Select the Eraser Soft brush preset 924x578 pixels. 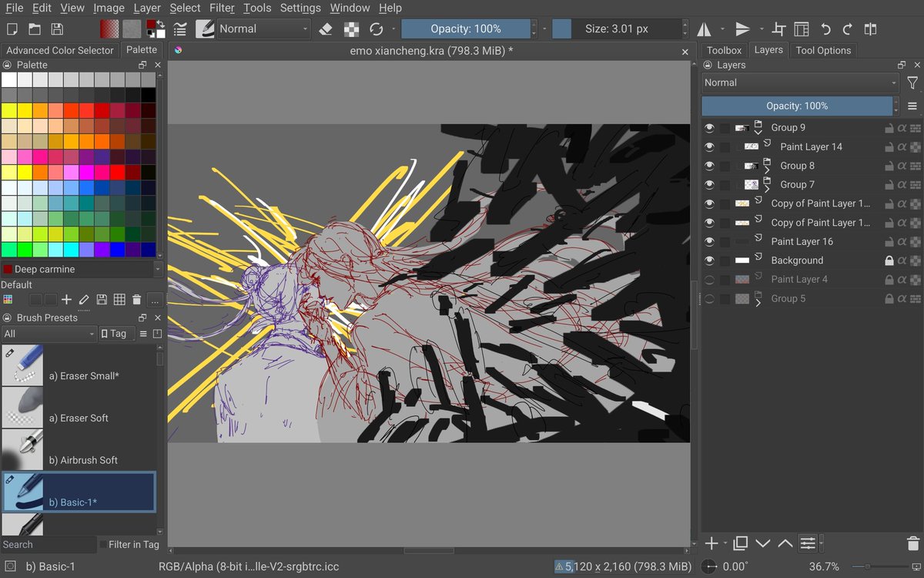79,408
